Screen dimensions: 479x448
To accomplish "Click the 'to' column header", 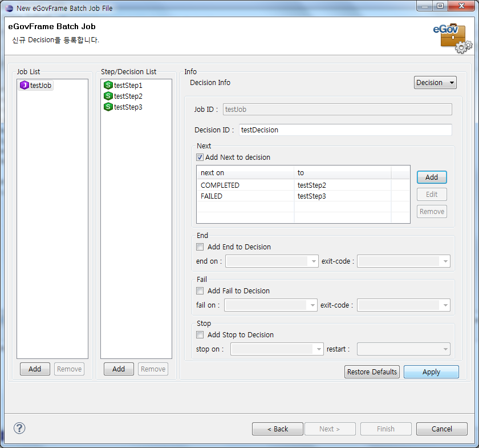I will (x=343, y=172).
